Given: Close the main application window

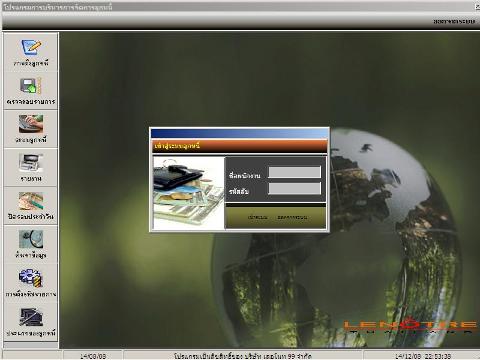Looking at the screenshot, I should pyautogui.click(x=477, y=7).
